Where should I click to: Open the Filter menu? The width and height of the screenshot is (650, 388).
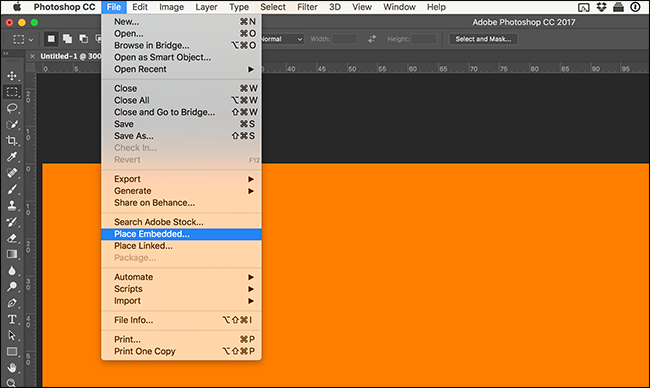(307, 7)
